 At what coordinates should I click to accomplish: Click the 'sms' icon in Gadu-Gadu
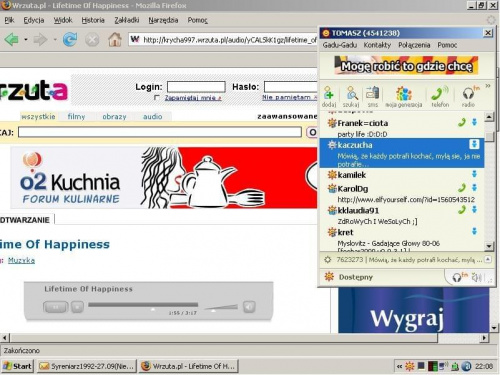pyautogui.click(x=373, y=96)
